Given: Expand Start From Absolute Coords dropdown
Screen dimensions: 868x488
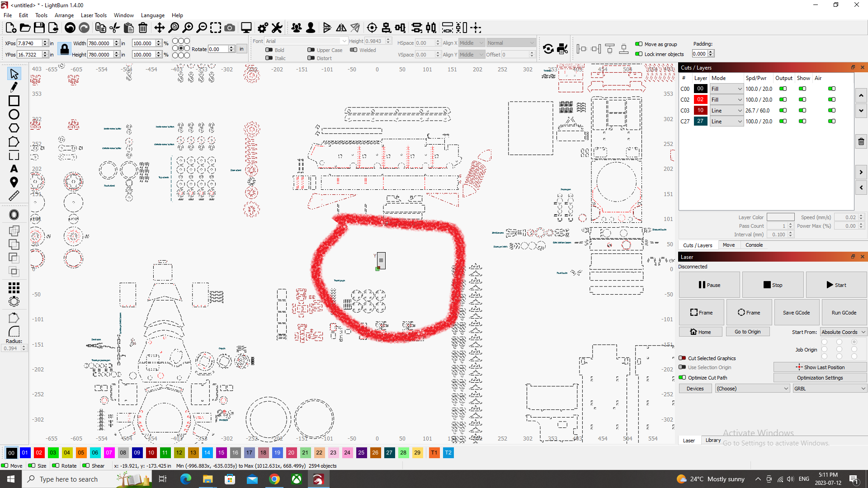Looking at the screenshot, I should coord(843,332).
